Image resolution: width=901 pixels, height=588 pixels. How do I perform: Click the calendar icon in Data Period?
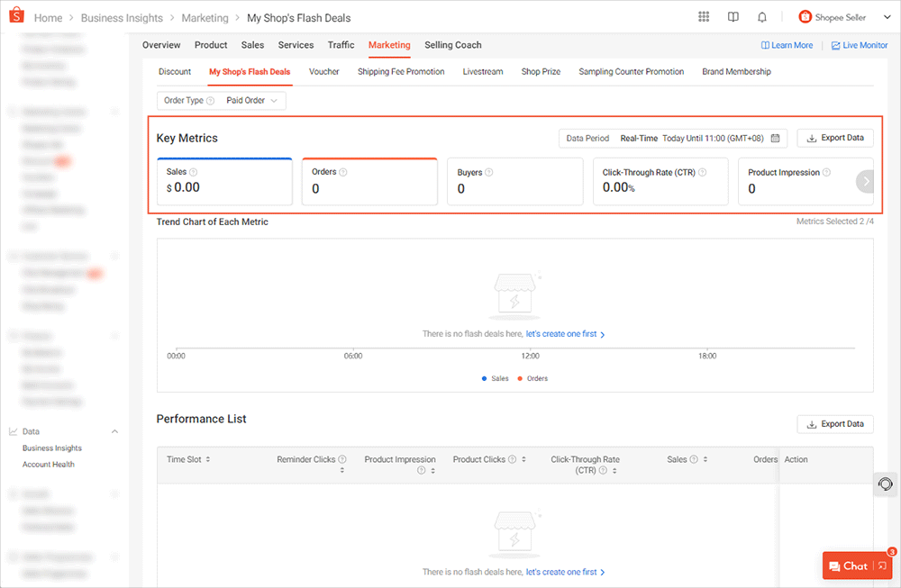[x=775, y=138]
